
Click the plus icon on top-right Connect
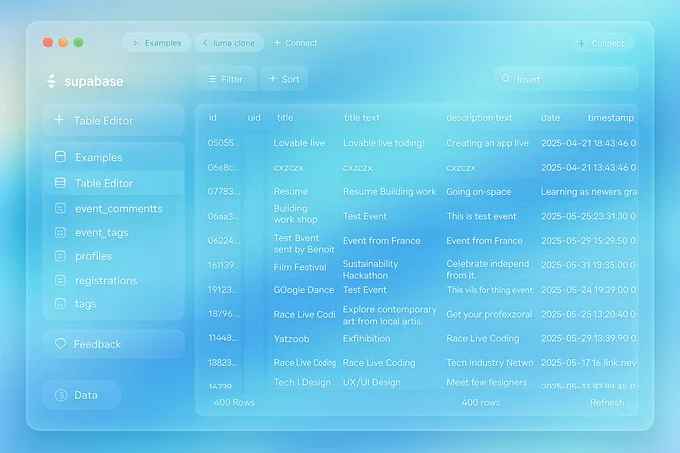pos(582,43)
